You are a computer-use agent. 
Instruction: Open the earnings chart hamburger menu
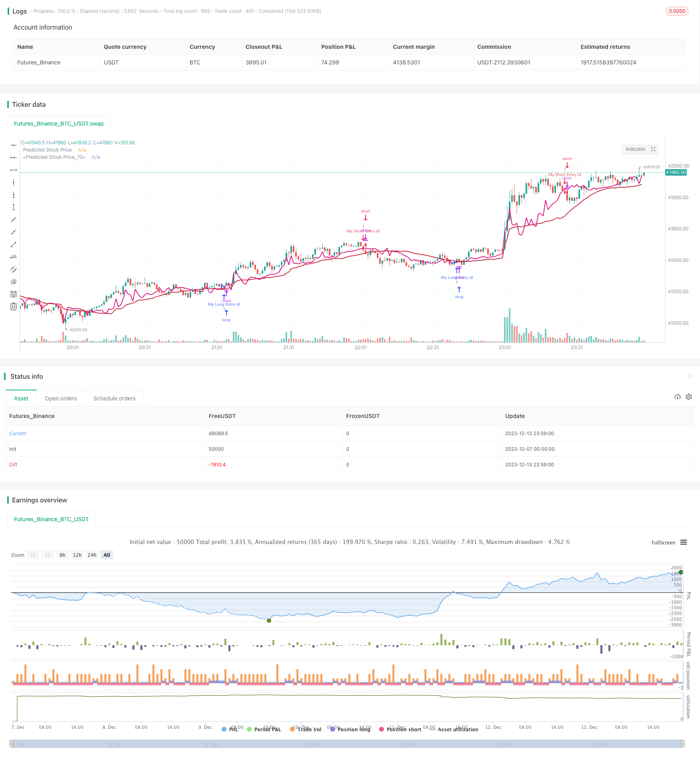(684, 542)
